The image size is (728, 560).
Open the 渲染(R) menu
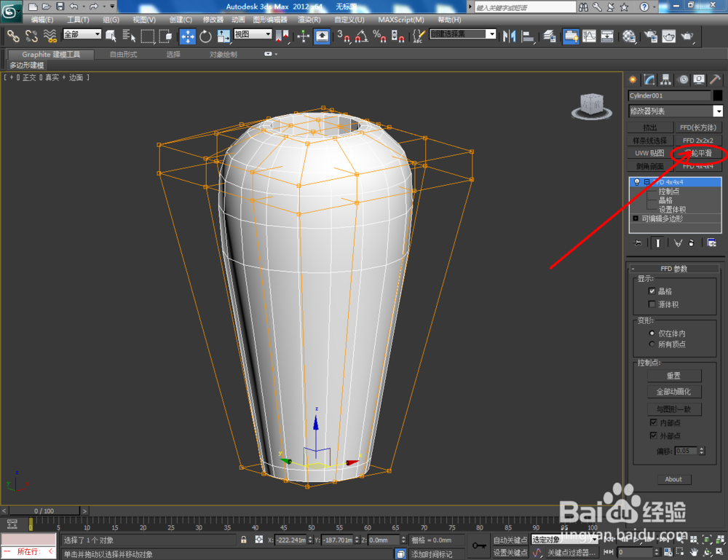pyautogui.click(x=309, y=20)
